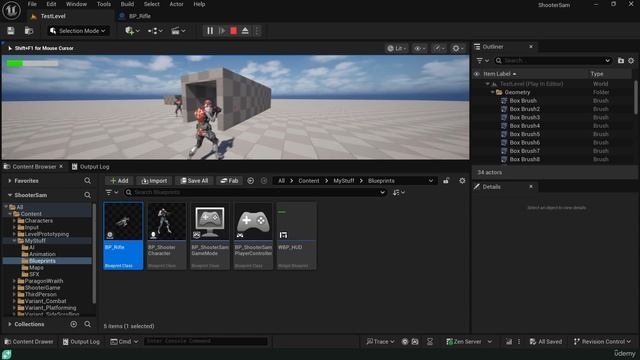Toggle the Content Browser lock icon
This screenshot has height=360, width=640.
click(x=446, y=180)
